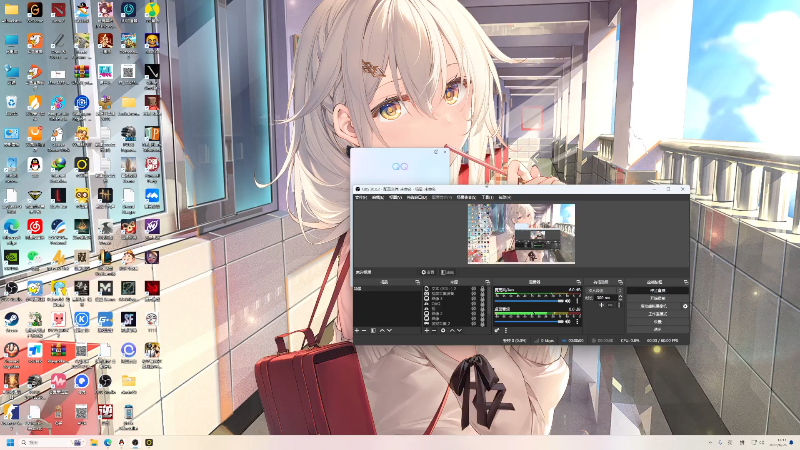Image resolution: width=800 pixels, height=450 pixels.
Task: Click the virtual camera button in Controls
Action: pyautogui.click(x=654, y=306)
